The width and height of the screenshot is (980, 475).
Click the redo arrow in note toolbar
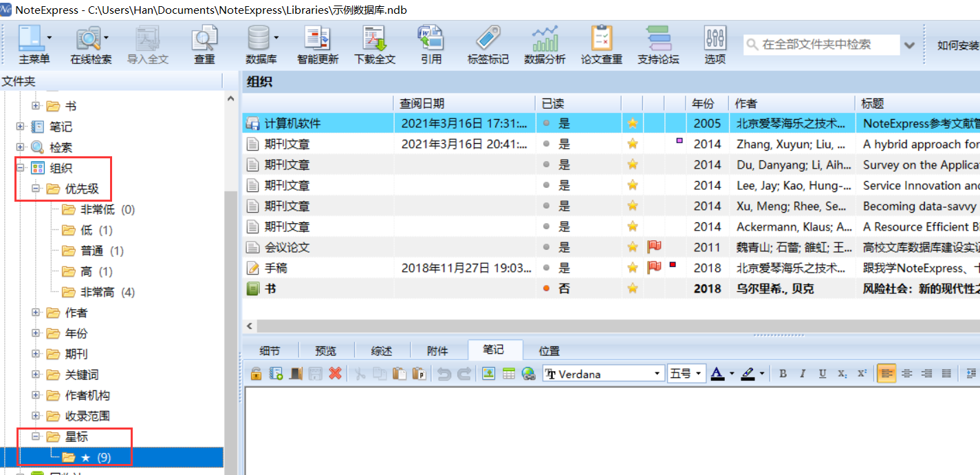pyautogui.click(x=464, y=374)
